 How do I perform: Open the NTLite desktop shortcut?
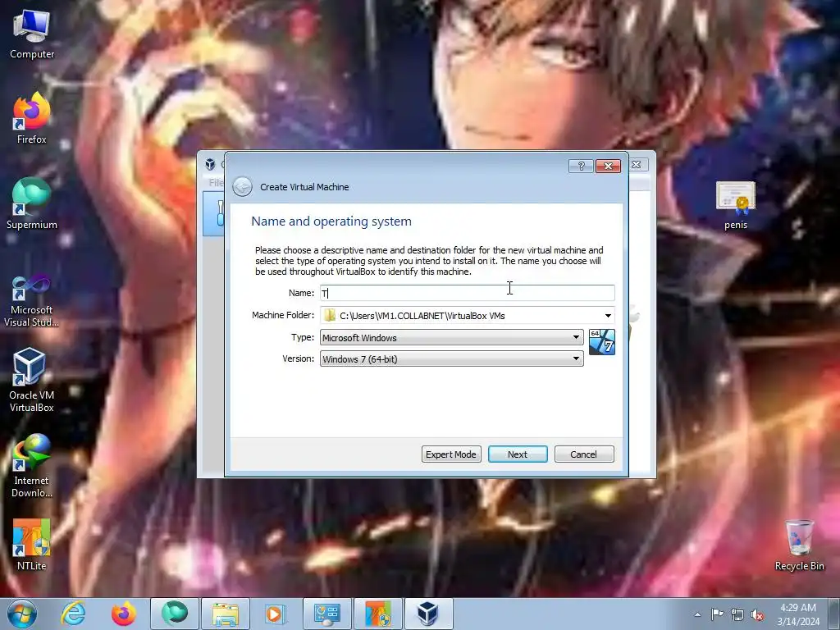point(32,545)
